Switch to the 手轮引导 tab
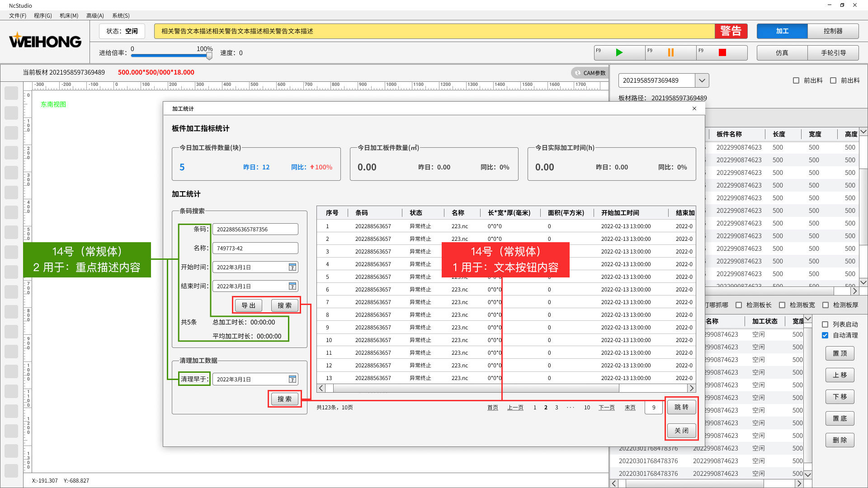Image resolution: width=868 pixels, height=488 pixels. tap(833, 53)
